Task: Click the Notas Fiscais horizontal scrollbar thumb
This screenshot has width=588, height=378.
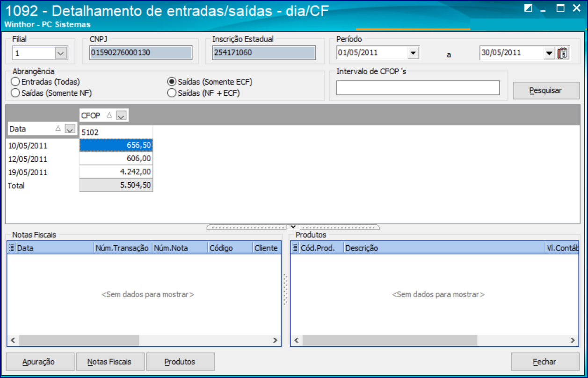Action: tap(79, 340)
